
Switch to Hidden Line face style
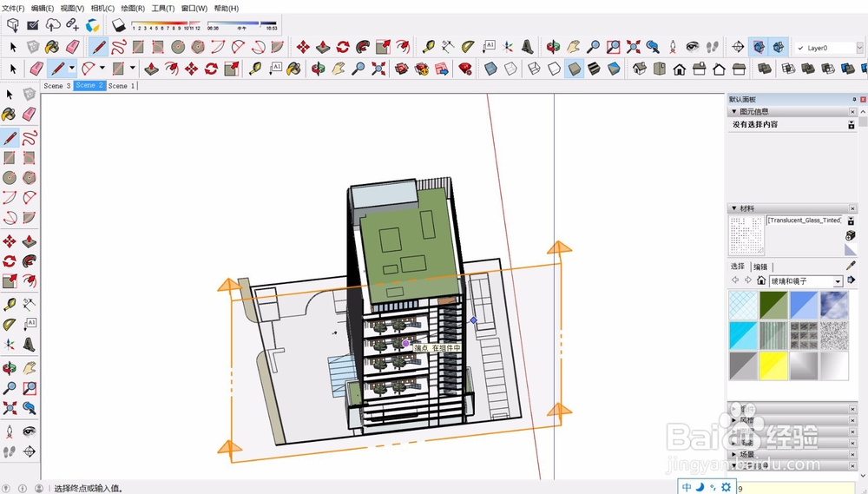point(554,69)
